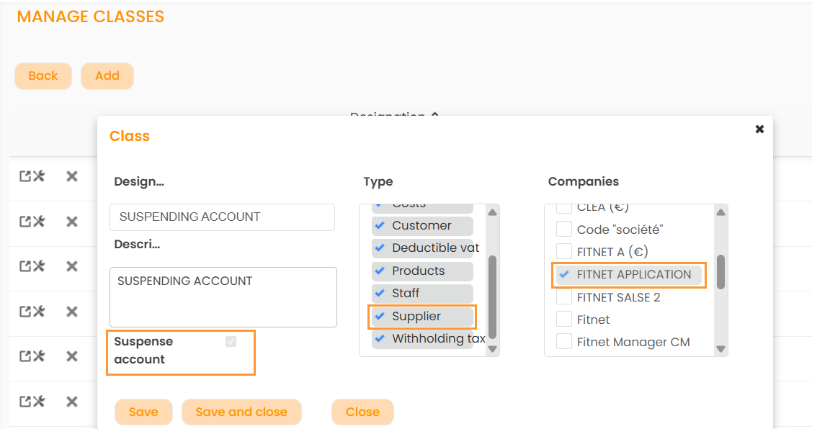Dismiss the Class dialog with the X icon
This screenshot has height=442, width=816.
(759, 129)
